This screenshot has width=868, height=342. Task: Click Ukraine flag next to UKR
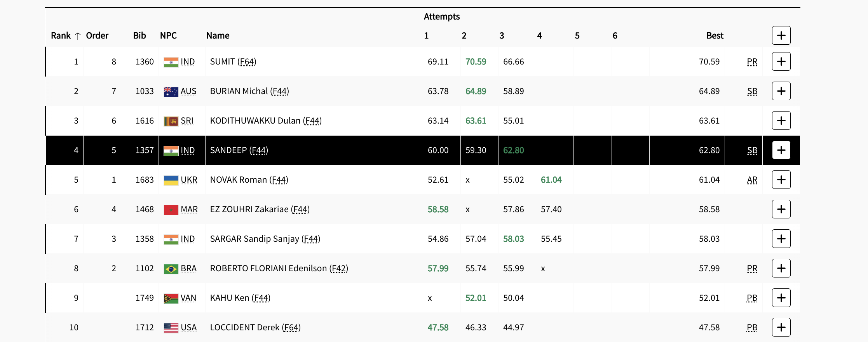point(171,180)
